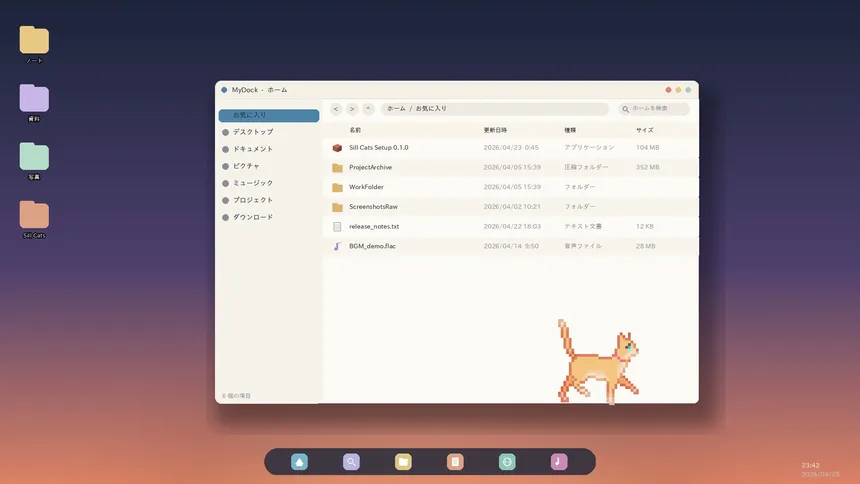The width and height of the screenshot is (860, 484).
Task: Open the orange Sill Cats desktop folder
Action: (34, 215)
